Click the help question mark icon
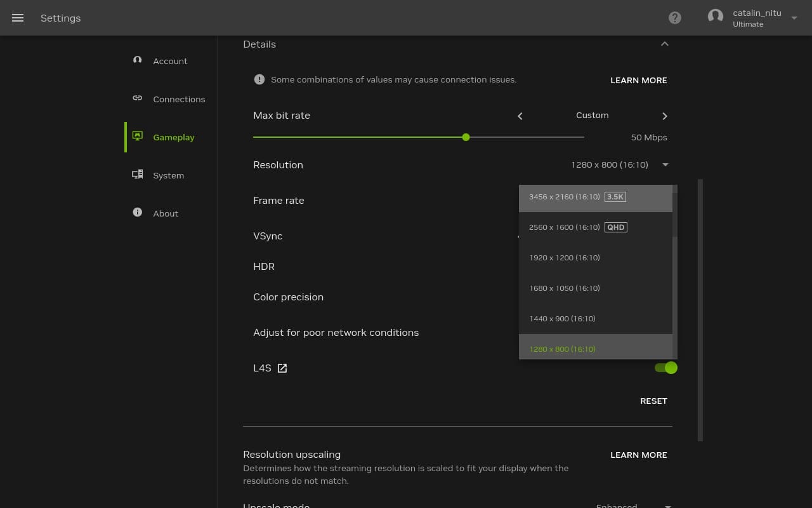This screenshot has width=812, height=508. pyautogui.click(x=675, y=18)
